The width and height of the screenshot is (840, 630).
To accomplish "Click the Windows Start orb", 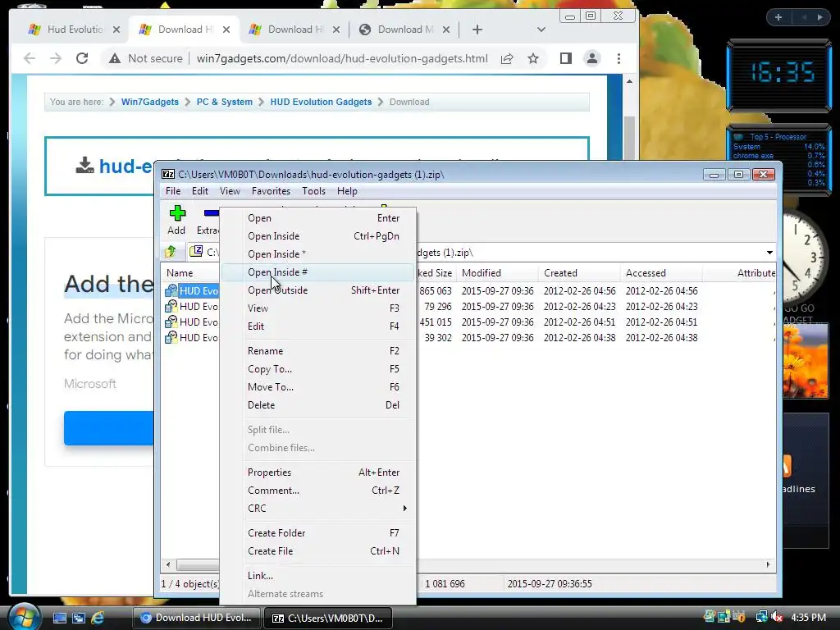I will click(x=24, y=617).
